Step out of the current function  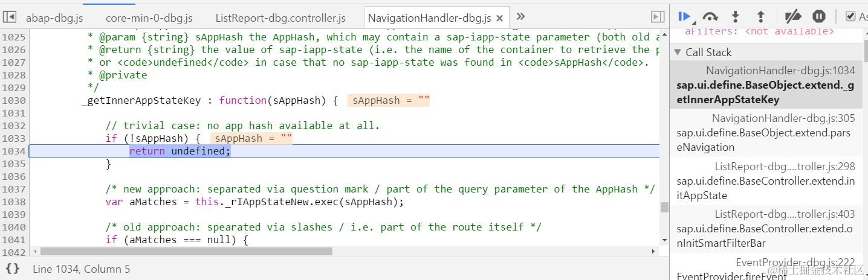click(x=761, y=16)
